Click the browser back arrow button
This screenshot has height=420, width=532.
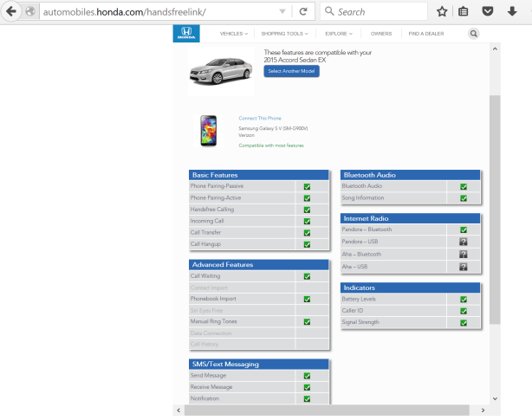pyautogui.click(x=11, y=12)
